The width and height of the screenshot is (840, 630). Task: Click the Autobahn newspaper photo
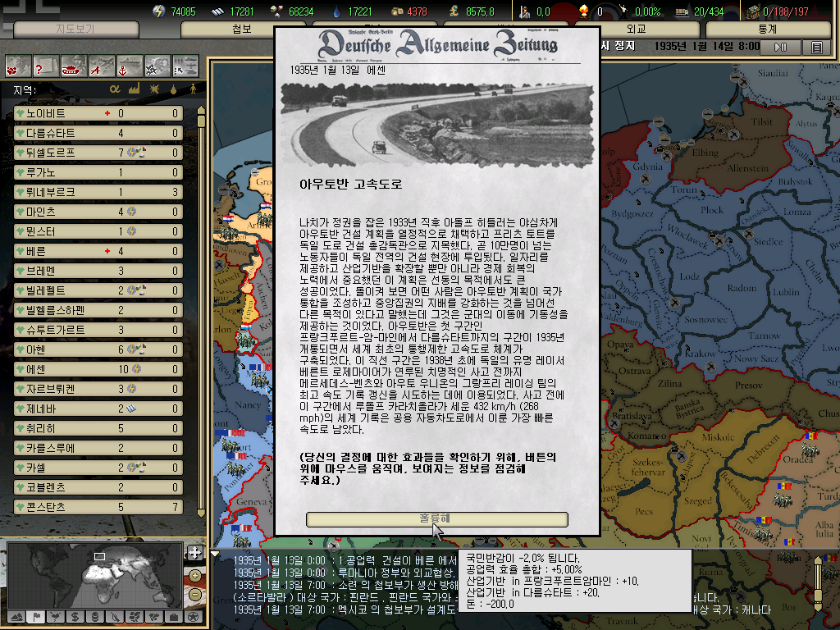pyautogui.click(x=437, y=125)
